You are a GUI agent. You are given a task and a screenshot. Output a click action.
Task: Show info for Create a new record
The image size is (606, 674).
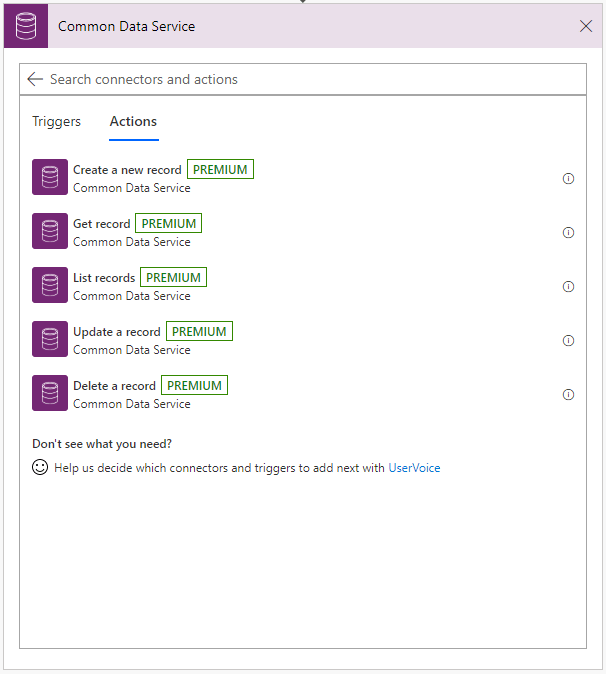point(568,178)
